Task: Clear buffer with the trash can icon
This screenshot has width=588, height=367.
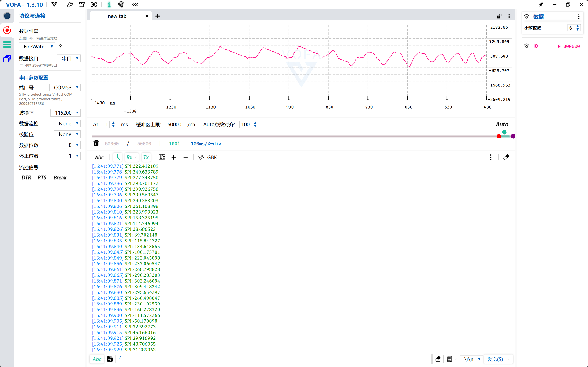Action: pos(96,143)
